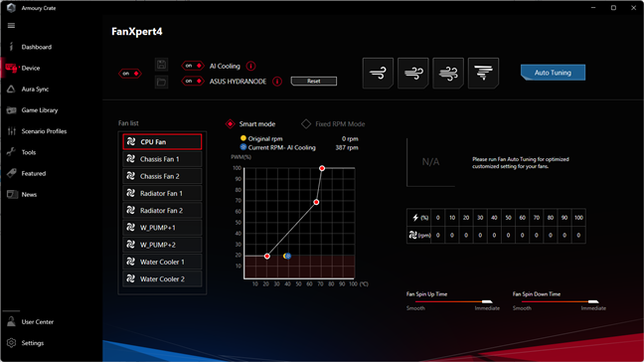
Task: Open the Tools section
Action: point(29,152)
